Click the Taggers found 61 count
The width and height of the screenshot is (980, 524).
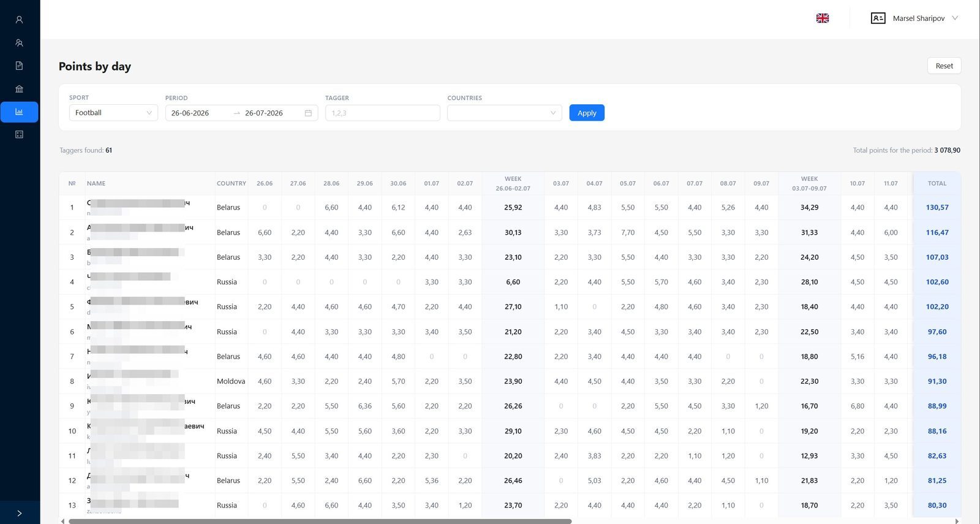(108, 150)
